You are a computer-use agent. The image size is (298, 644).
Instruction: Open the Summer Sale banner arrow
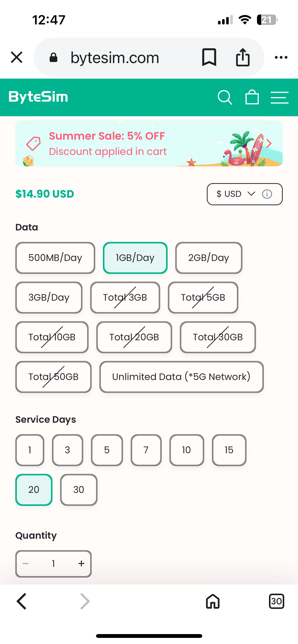pos(269,143)
